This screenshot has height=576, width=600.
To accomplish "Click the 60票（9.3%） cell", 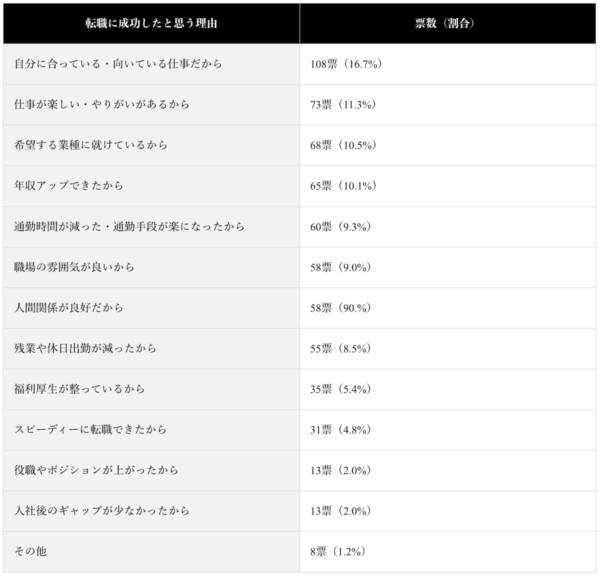I will click(x=448, y=227).
